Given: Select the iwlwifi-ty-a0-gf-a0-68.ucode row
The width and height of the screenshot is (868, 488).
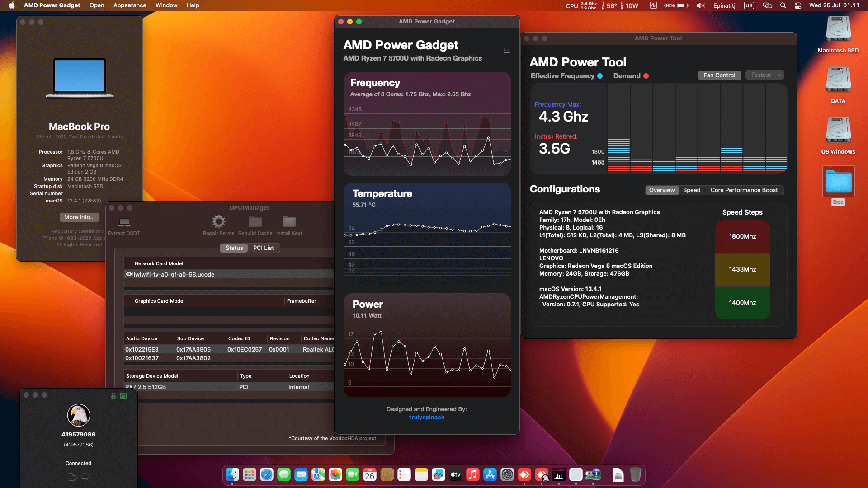Looking at the screenshot, I should (x=229, y=274).
